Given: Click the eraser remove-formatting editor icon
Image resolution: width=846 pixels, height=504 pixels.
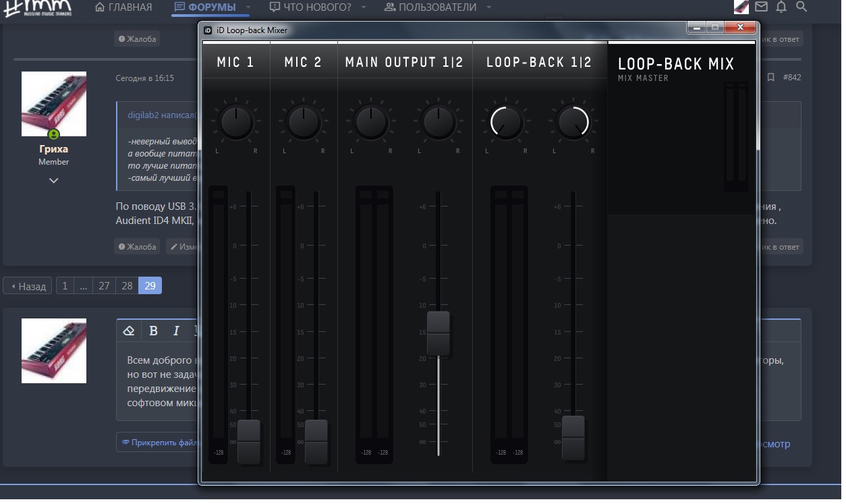Looking at the screenshot, I should click(x=130, y=331).
